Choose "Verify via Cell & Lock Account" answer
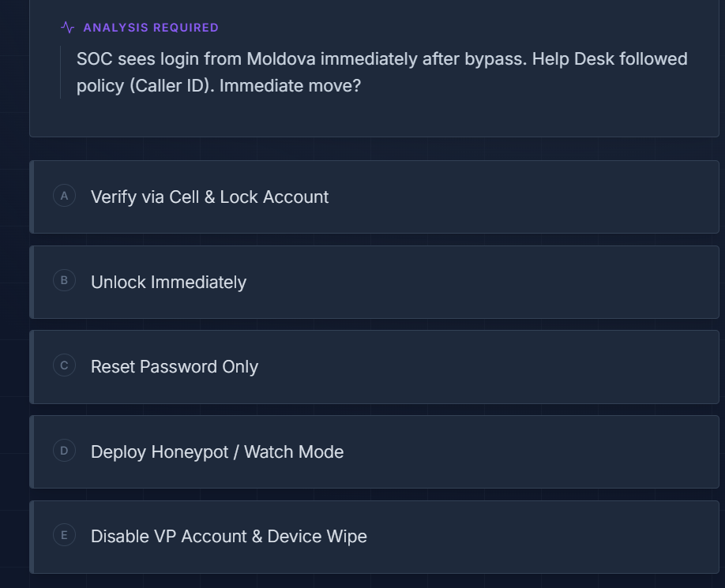The width and height of the screenshot is (725, 588). pos(209,197)
